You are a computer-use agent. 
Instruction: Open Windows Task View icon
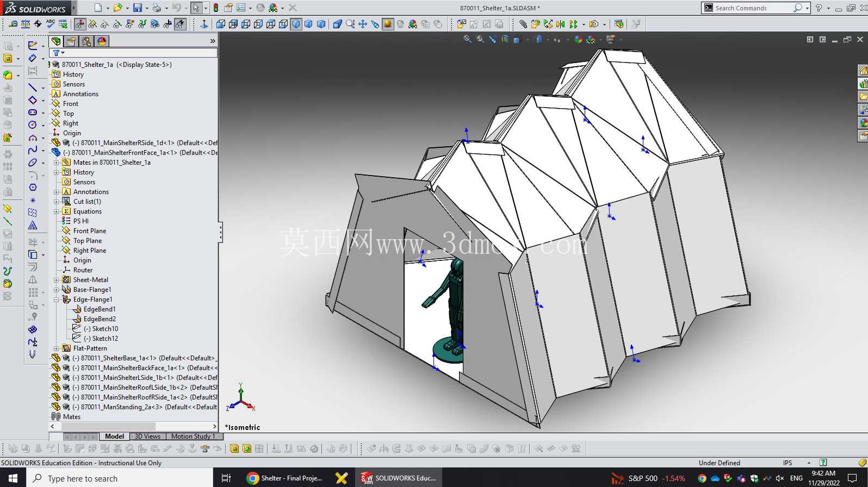click(226, 478)
